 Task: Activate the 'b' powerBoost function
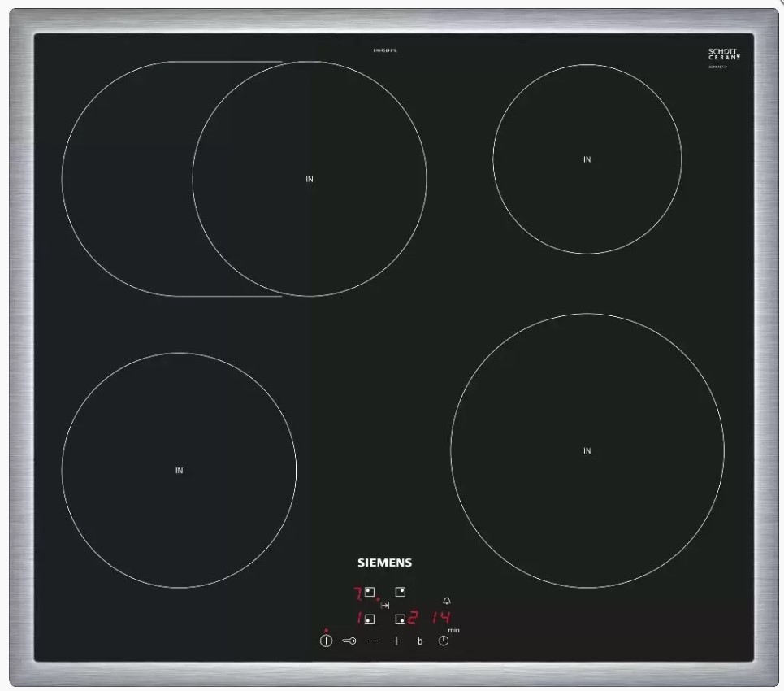pos(420,641)
